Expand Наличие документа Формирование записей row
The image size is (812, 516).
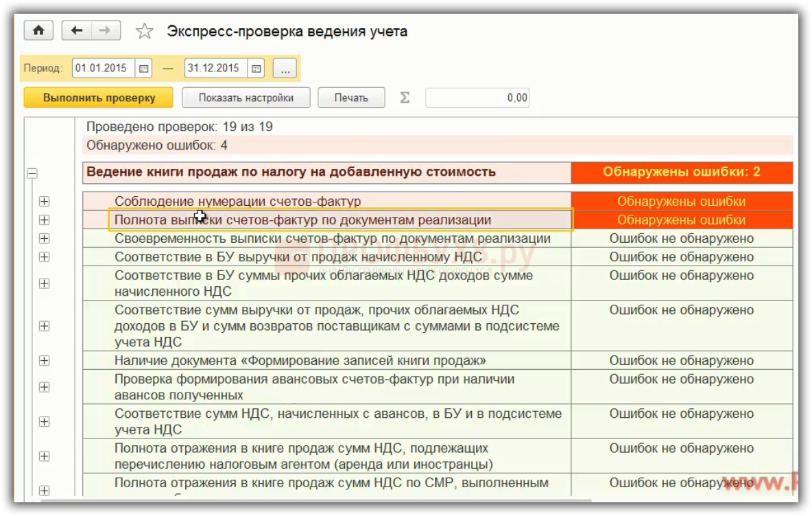[x=45, y=361]
